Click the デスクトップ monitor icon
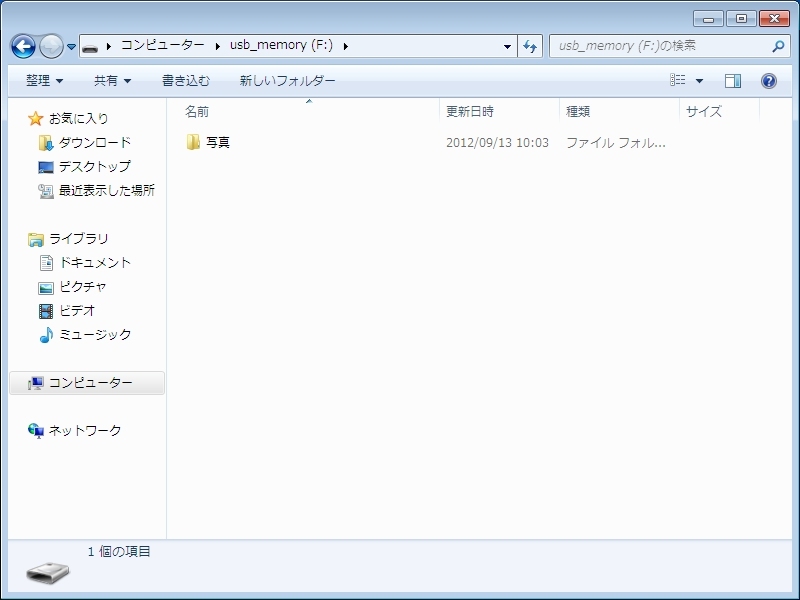The image size is (800, 600). coord(45,167)
